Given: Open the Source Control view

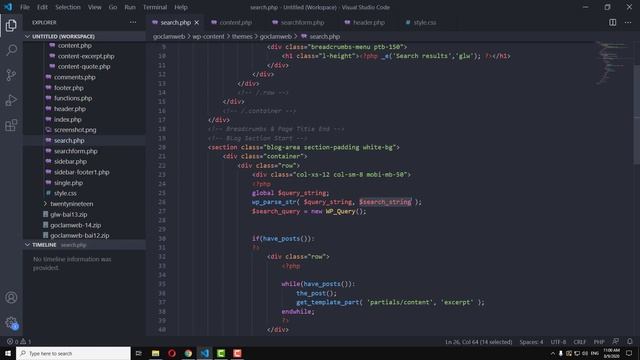Looking at the screenshot, I should click(11, 75).
